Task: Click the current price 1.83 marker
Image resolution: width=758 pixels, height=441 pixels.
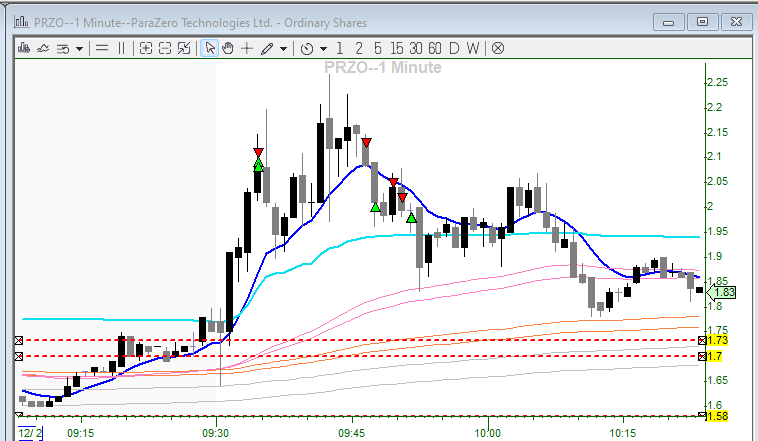Action: click(721, 292)
